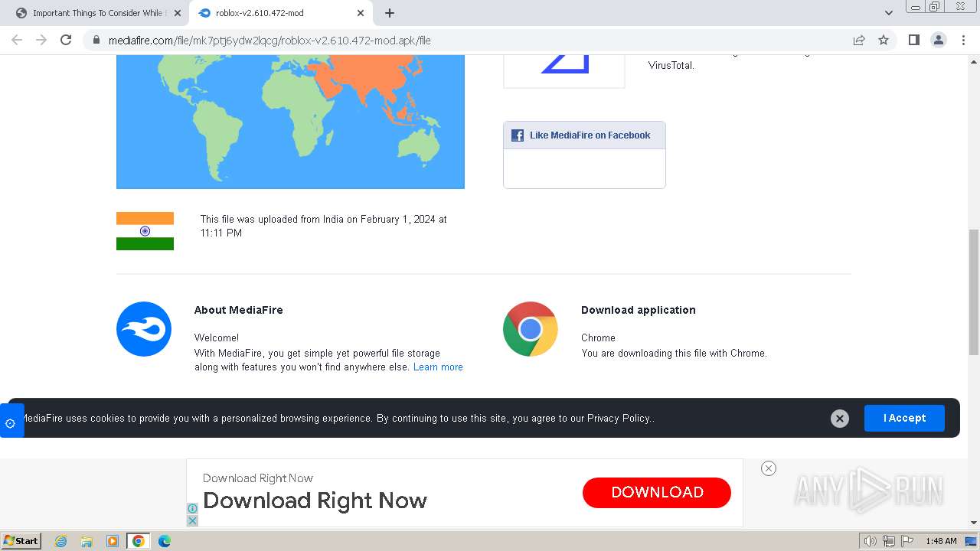Image resolution: width=980 pixels, height=551 pixels.
Task: Click the 'VirusTotal.' text
Action: tap(671, 66)
